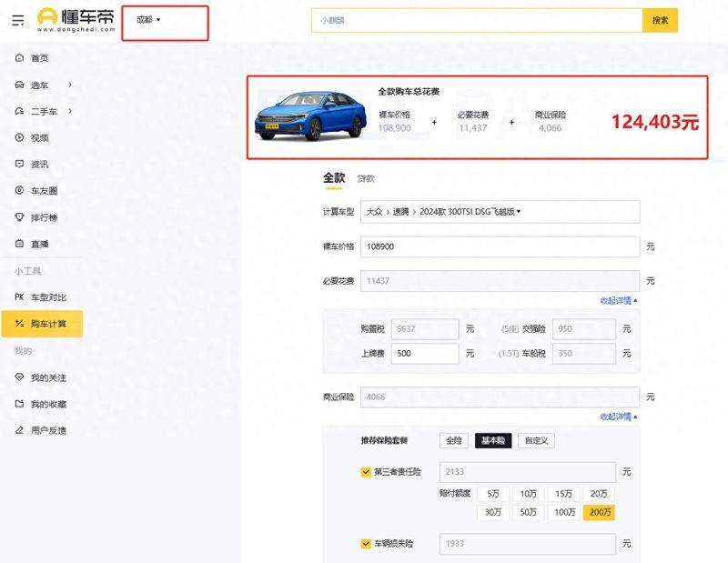Image resolution: width=728 pixels, height=563 pixels.
Task: Open the 计算车型 model dropdown
Action: (x=500, y=212)
